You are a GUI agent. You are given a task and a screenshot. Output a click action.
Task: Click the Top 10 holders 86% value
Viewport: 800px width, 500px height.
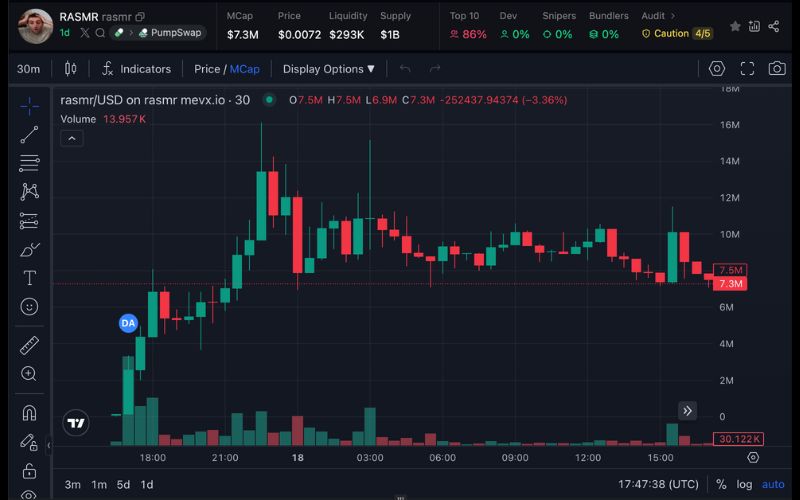(x=468, y=34)
